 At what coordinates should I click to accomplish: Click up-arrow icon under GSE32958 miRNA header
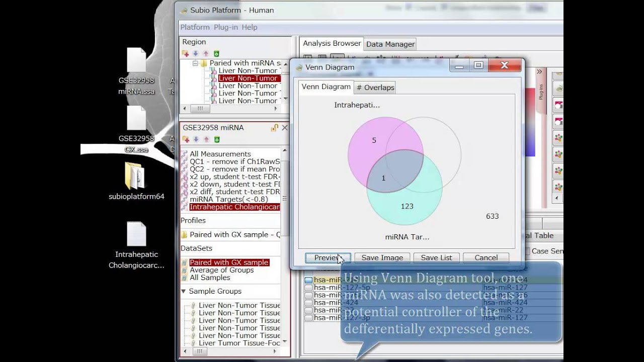(206, 139)
